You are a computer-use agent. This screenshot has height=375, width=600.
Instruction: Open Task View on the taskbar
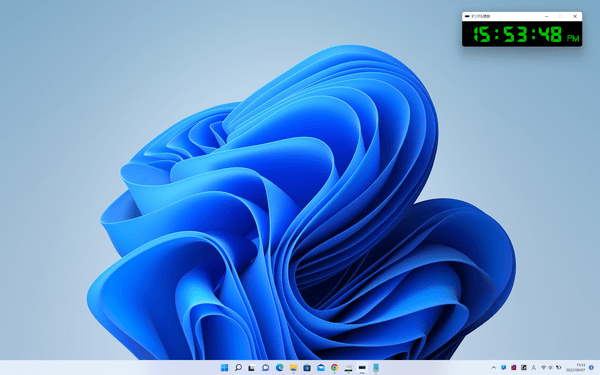click(x=251, y=368)
